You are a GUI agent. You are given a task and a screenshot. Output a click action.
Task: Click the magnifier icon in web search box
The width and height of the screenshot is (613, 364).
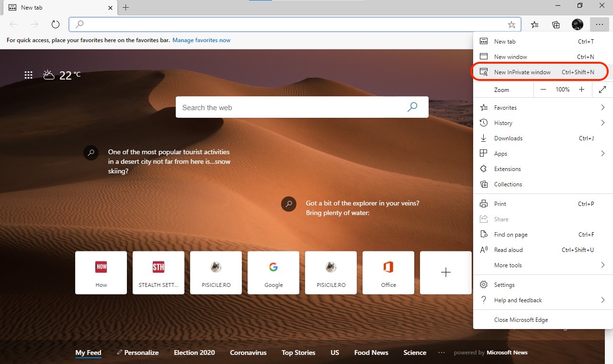412,107
